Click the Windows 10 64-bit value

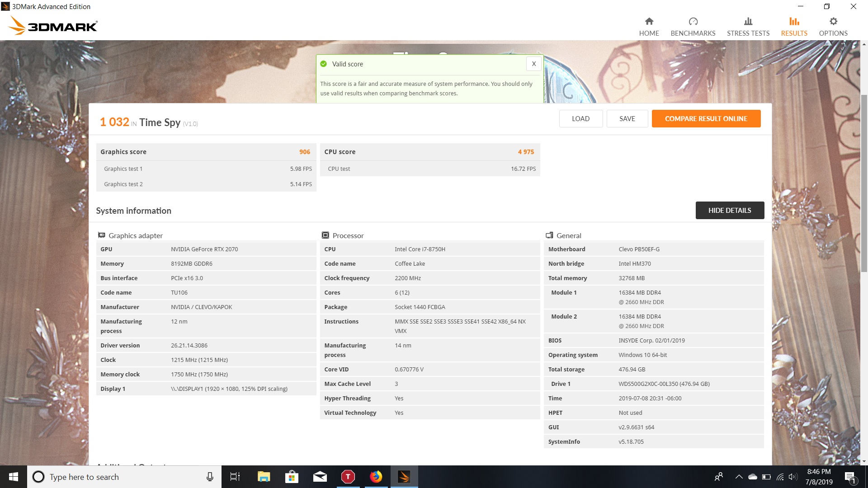click(642, 355)
